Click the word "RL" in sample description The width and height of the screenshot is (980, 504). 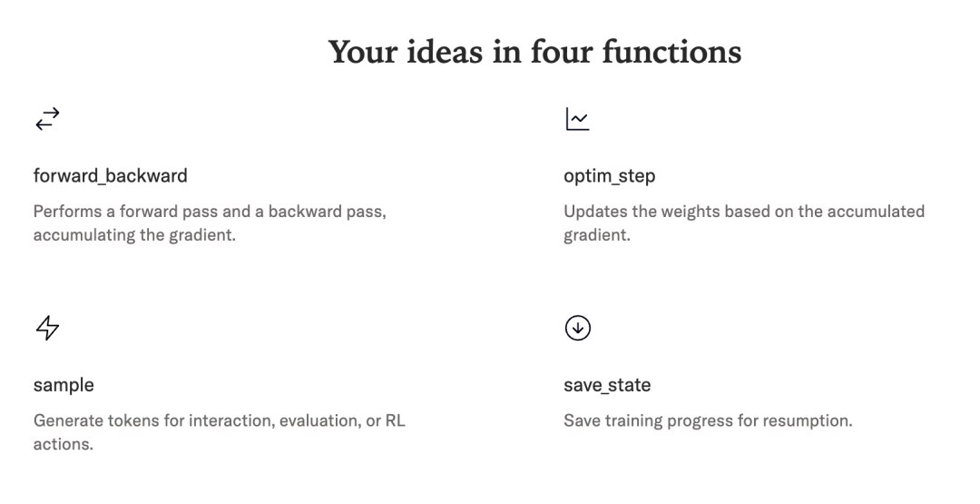coord(394,421)
